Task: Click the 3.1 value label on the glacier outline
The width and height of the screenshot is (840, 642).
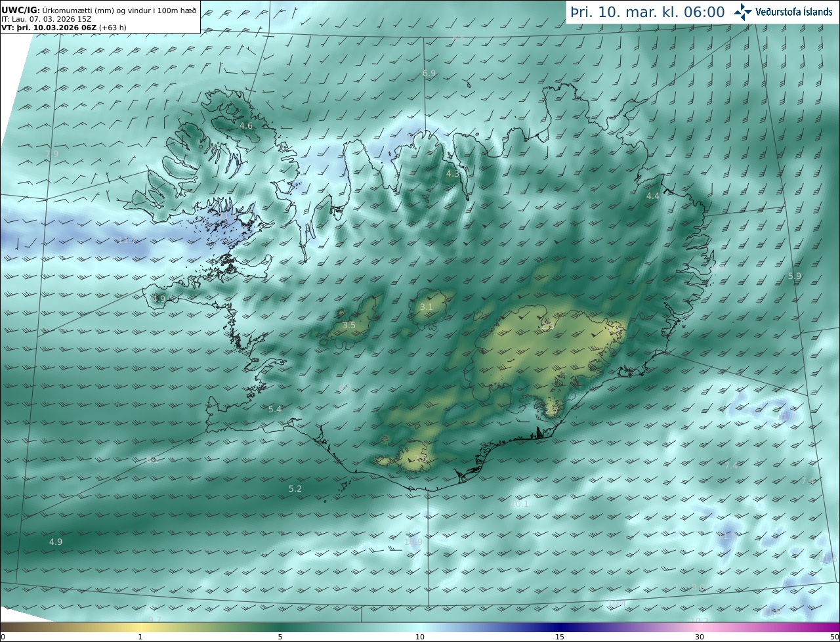Action: (427, 307)
